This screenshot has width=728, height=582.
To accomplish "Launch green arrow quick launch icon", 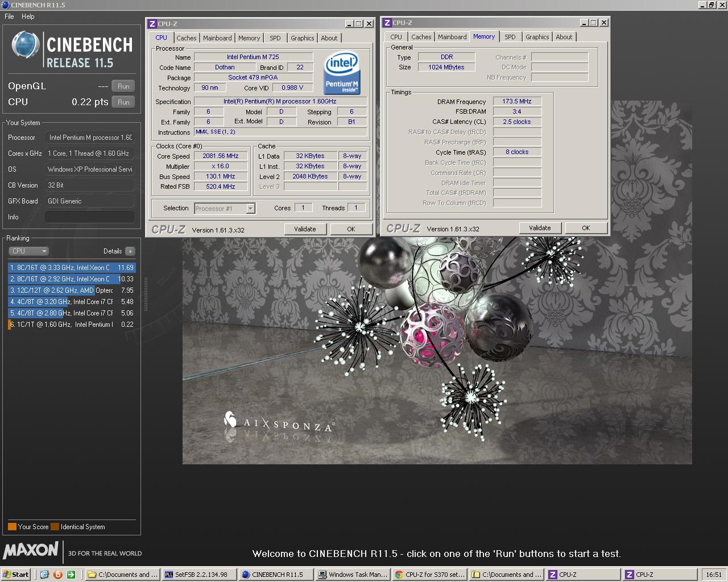I will (71, 575).
